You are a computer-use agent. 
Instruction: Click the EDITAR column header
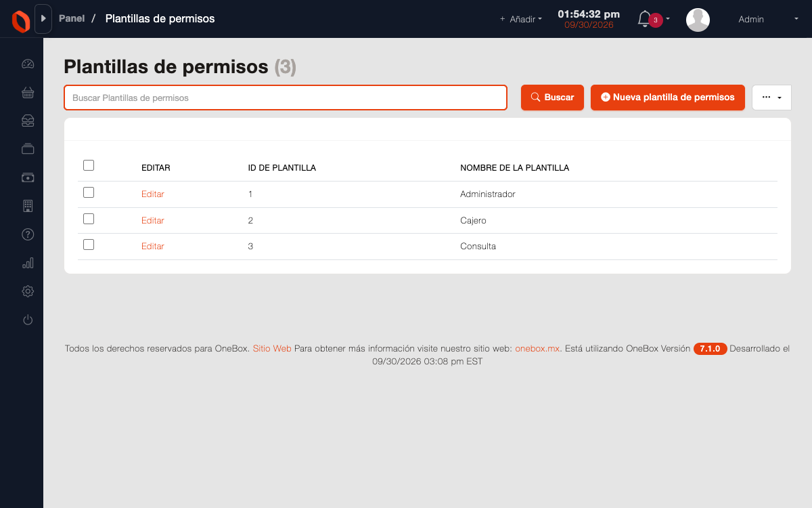pos(156,168)
